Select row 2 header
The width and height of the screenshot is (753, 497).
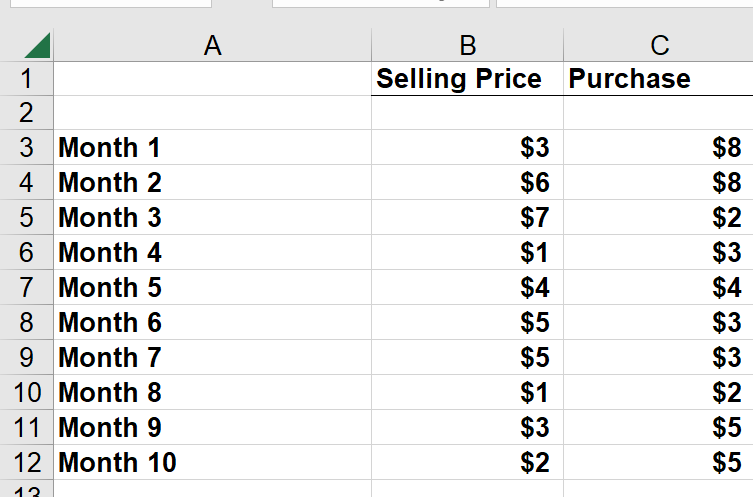click(26, 113)
